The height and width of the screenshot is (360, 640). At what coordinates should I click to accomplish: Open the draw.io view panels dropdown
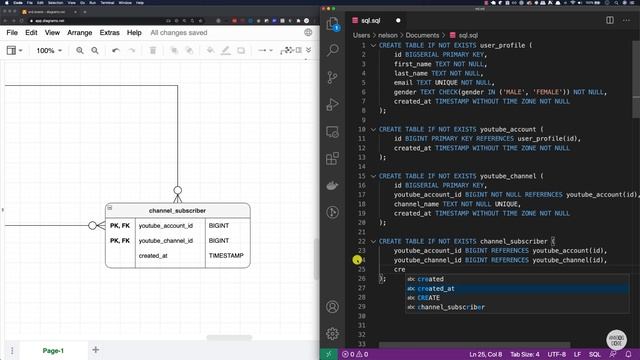point(14,50)
